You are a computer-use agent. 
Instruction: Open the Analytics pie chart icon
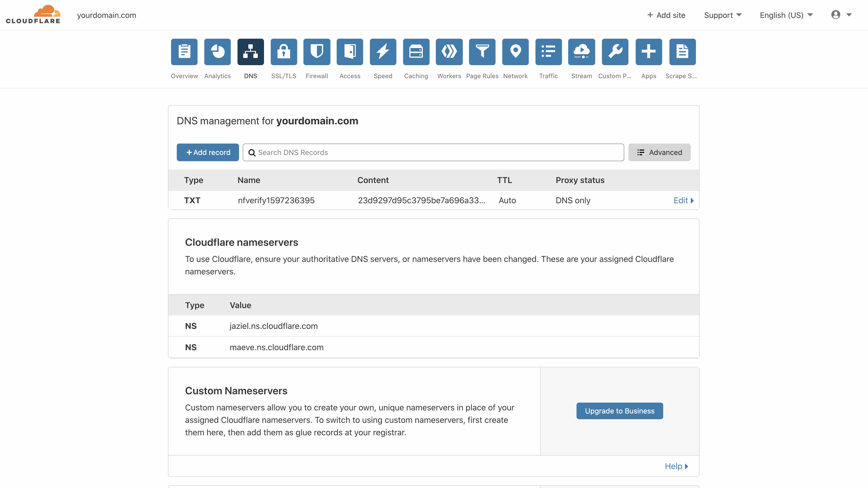point(217,52)
